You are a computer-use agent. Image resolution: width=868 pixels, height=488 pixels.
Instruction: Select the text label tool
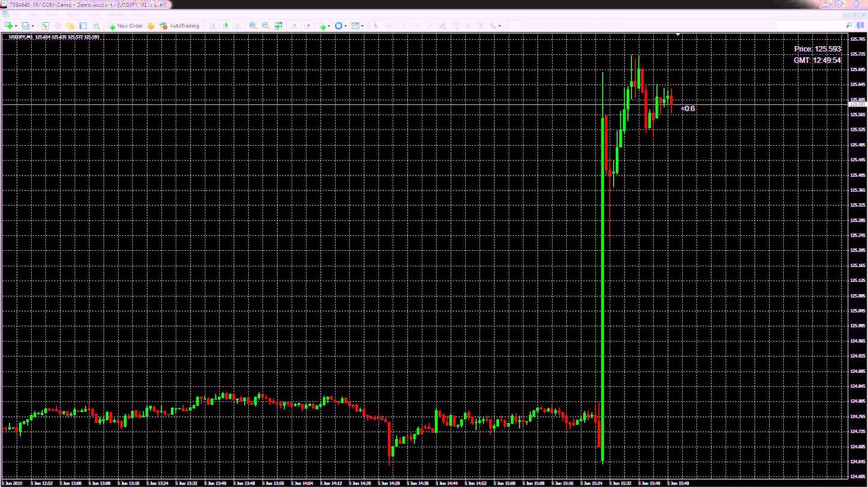click(x=480, y=26)
